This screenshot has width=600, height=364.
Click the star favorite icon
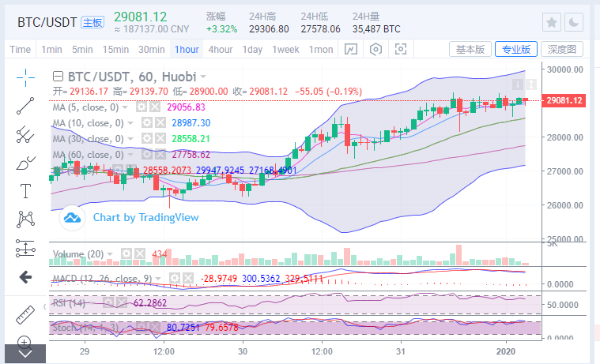pyautogui.click(x=553, y=22)
